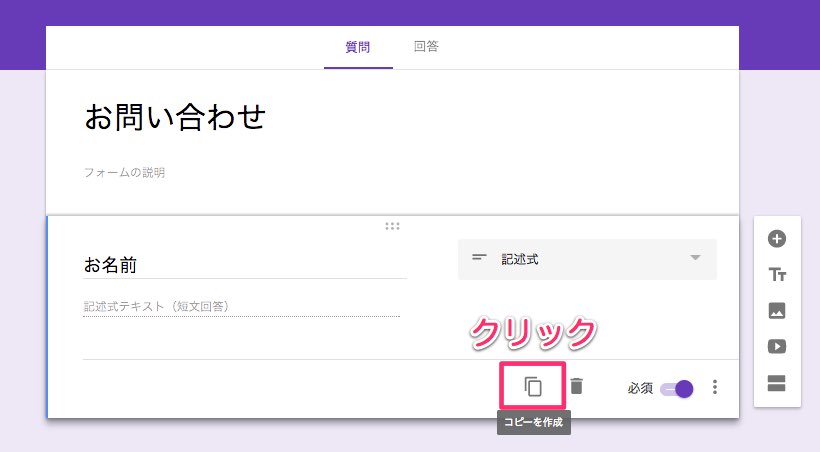Add an image from the side toolbar
This screenshot has width=820, height=452.
click(777, 311)
